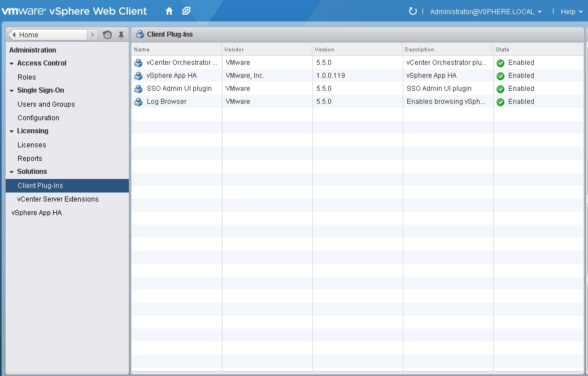Open recent history via the clock icon
Screen dimensions: 588x376
tap(107, 34)
